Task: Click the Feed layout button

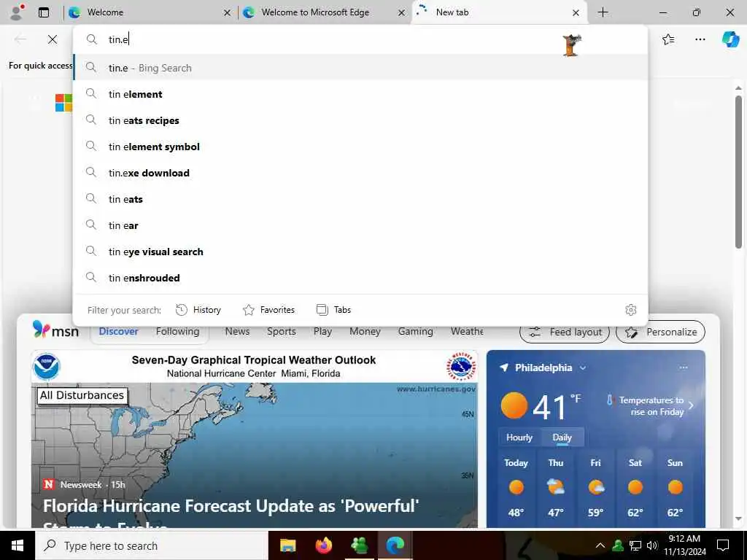Action: click(x=565, y=332)
